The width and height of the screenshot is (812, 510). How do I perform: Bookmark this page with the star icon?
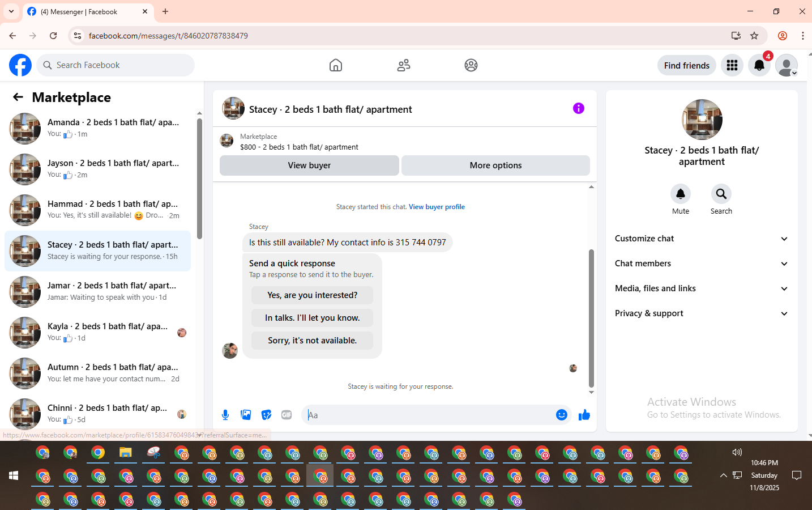(754, 36)
